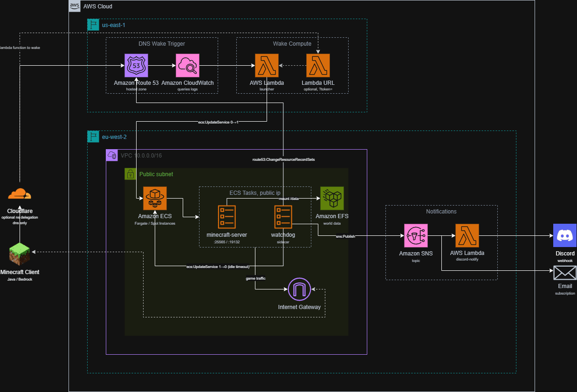Select the 'Fargate / Spot Instances' caption

click(x=155, y=224)
